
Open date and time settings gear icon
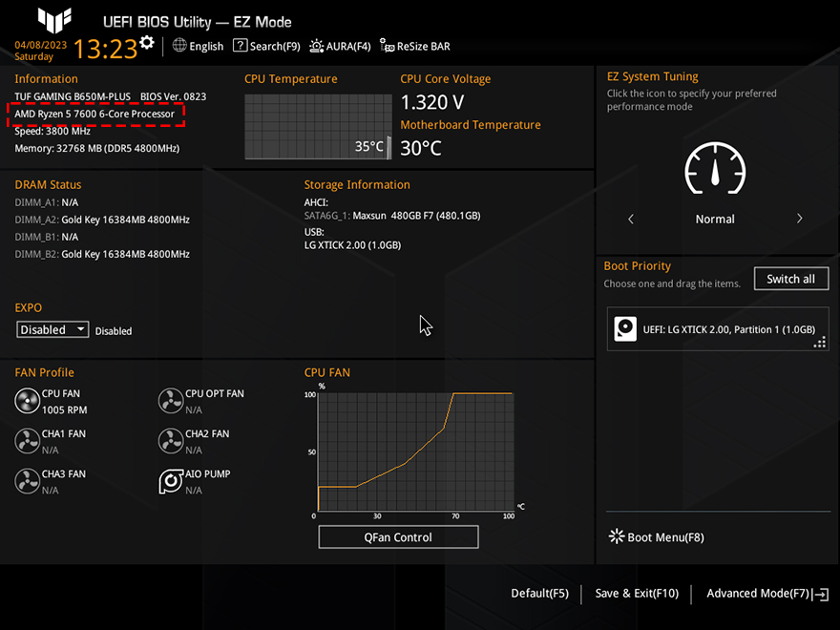point(147,42)
